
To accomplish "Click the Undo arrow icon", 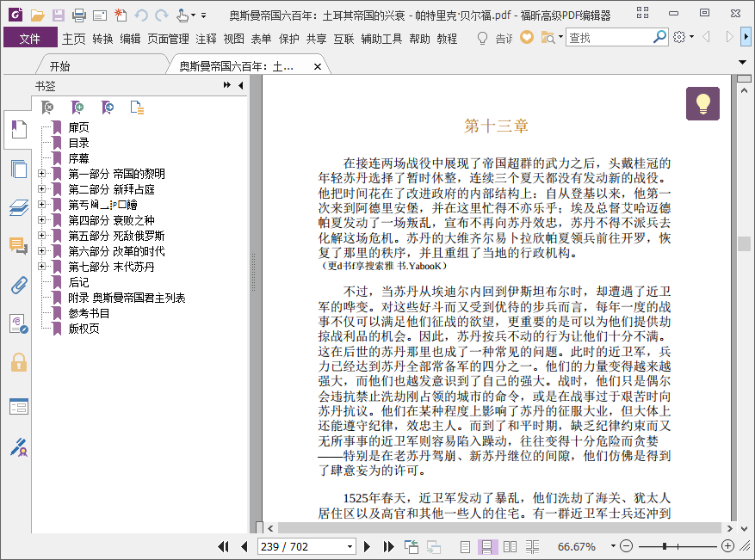I will pos(141,15).
